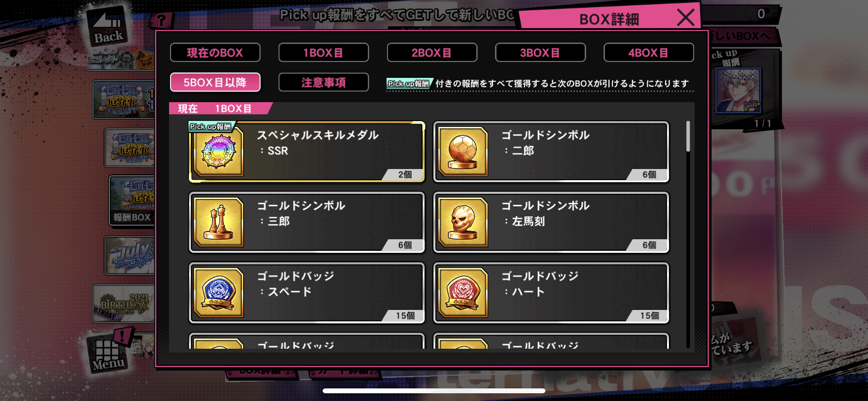Show the 3BOX目 tab
This screenshot has width=868, height=401.
point(540,53)
